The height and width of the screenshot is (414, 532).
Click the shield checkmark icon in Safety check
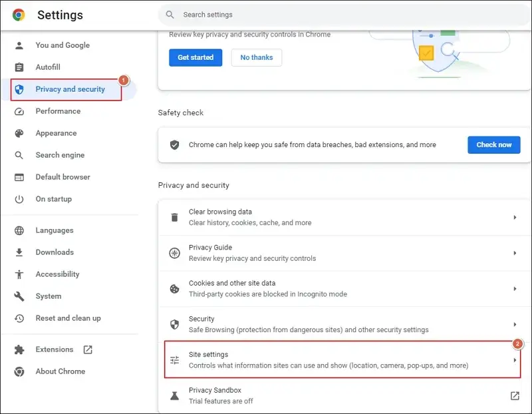(174, 145)
